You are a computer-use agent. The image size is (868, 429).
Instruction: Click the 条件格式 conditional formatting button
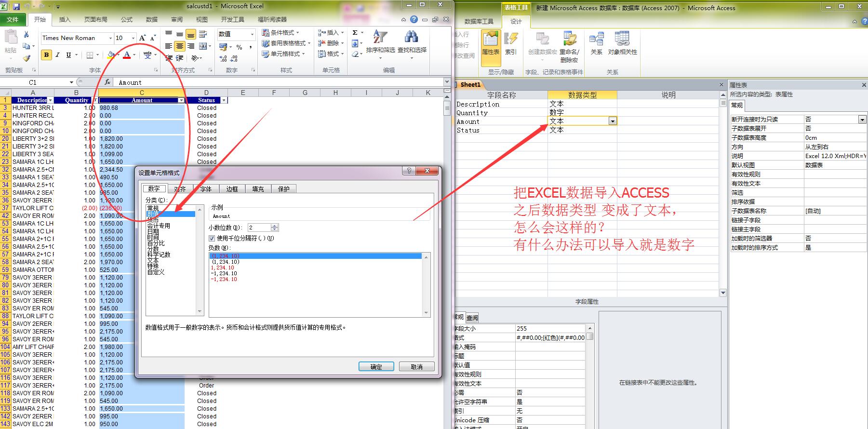click(281, 33)
